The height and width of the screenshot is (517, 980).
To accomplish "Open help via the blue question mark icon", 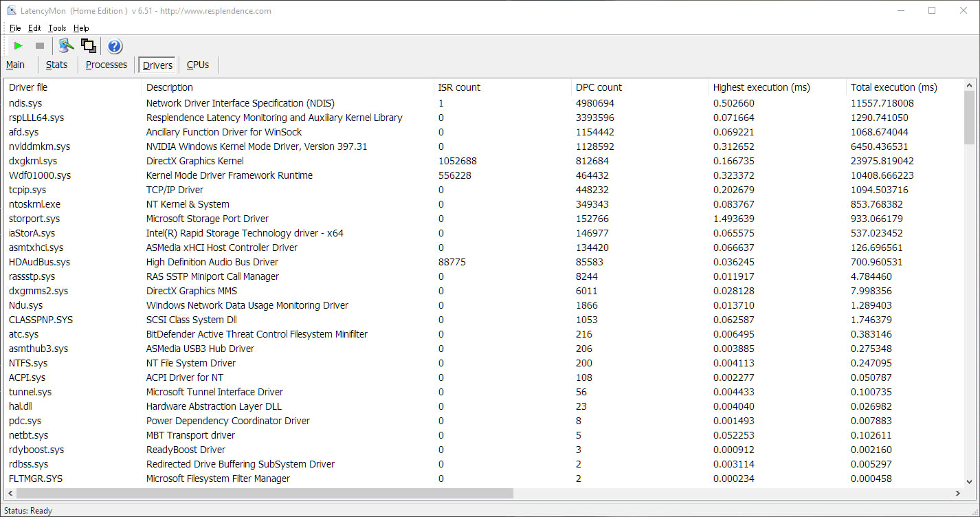I will (115, 46).
